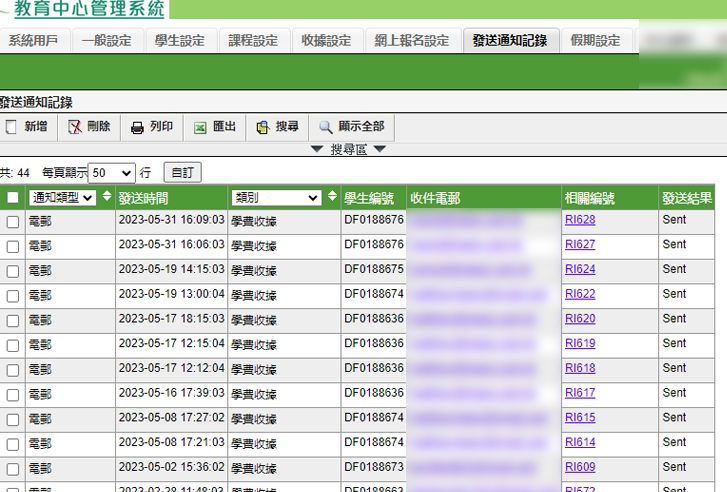Switch to the 網上報名設定 tab
Viewport: 727px width, 492px height.
click(412, 41)
